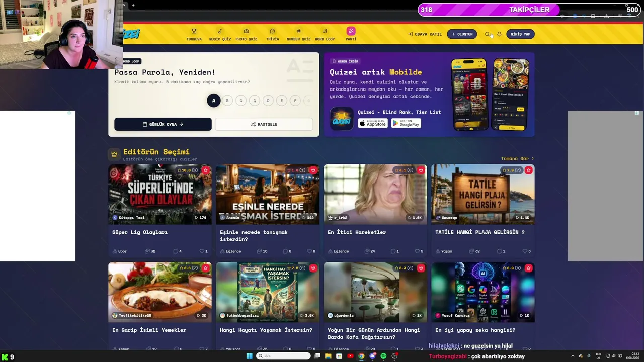This screenshot has height=362, width=644.
Task: Select letter D in Passa Parola
Action: click(x=268, y=101)
